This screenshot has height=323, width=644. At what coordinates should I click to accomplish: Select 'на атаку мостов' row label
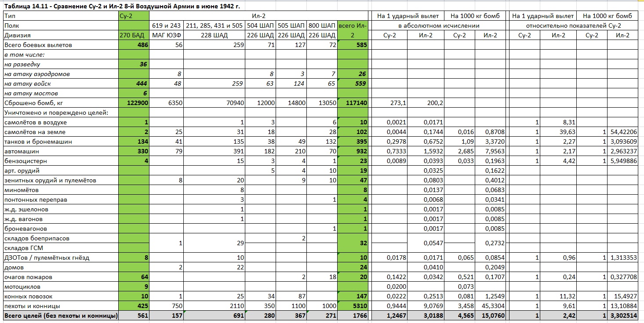pyautogui.click(x=61, y=93)
